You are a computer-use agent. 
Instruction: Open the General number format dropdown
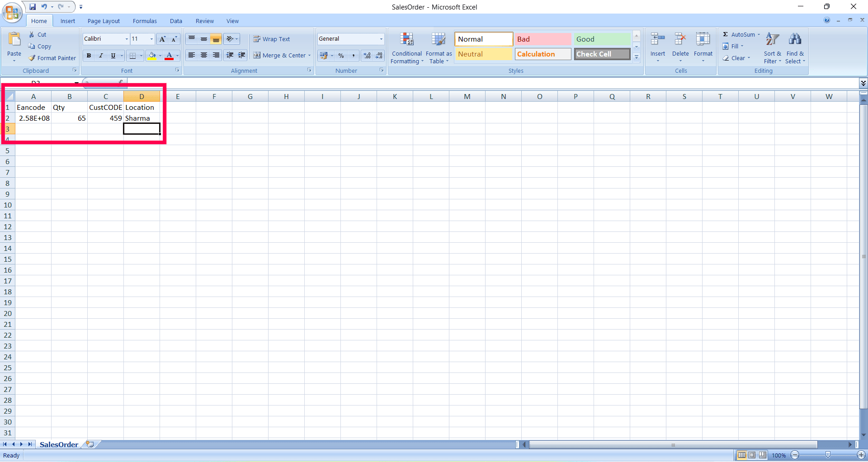381,39
